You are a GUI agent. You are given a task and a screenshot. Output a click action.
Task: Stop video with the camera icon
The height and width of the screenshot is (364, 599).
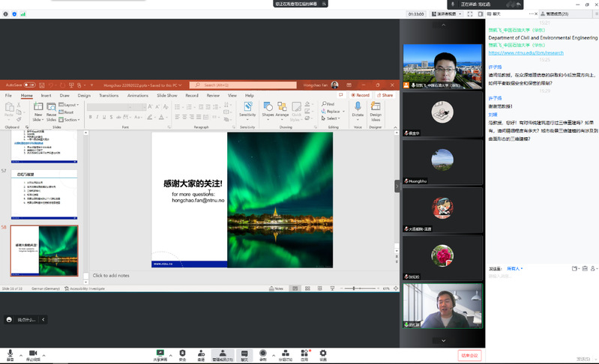point(32,353)
